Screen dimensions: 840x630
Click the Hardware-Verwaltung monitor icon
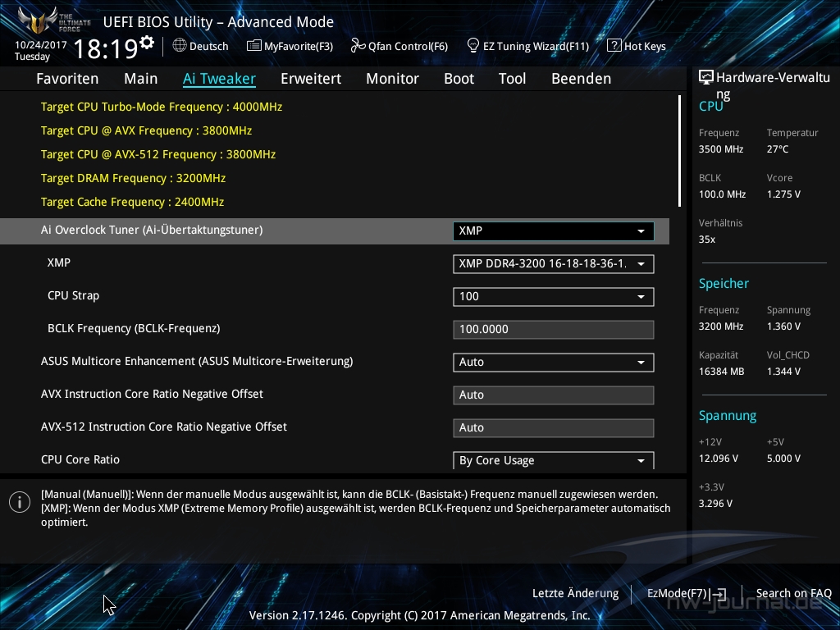pos(706,78)
